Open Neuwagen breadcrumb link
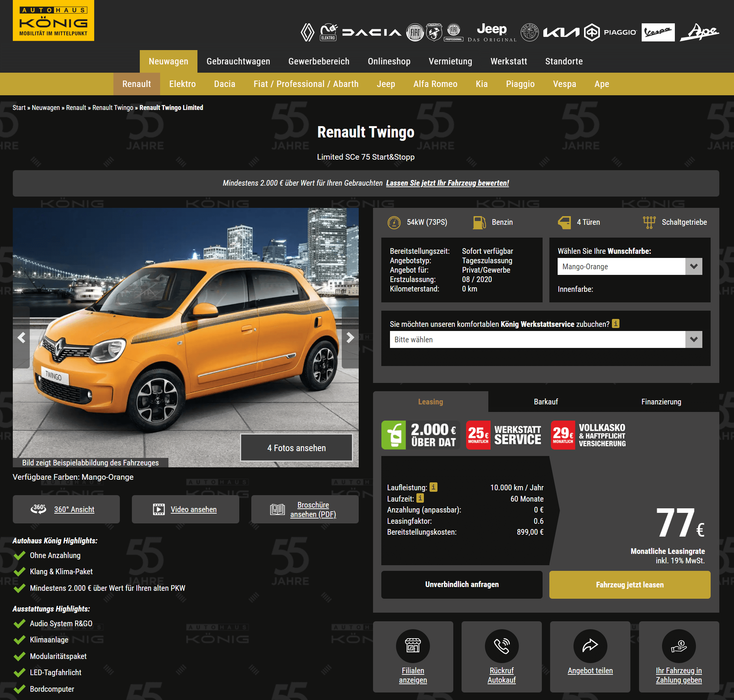The height and width of the screenshot is (700, 734). coord(46,108)
